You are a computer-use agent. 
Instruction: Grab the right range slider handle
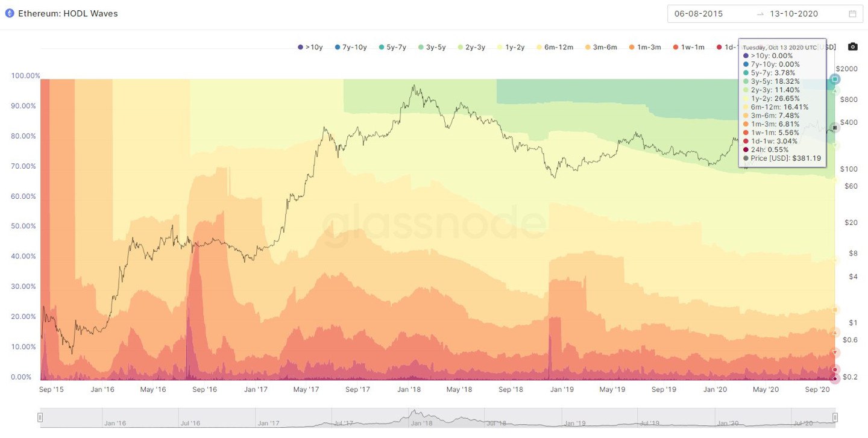[835, 417]
